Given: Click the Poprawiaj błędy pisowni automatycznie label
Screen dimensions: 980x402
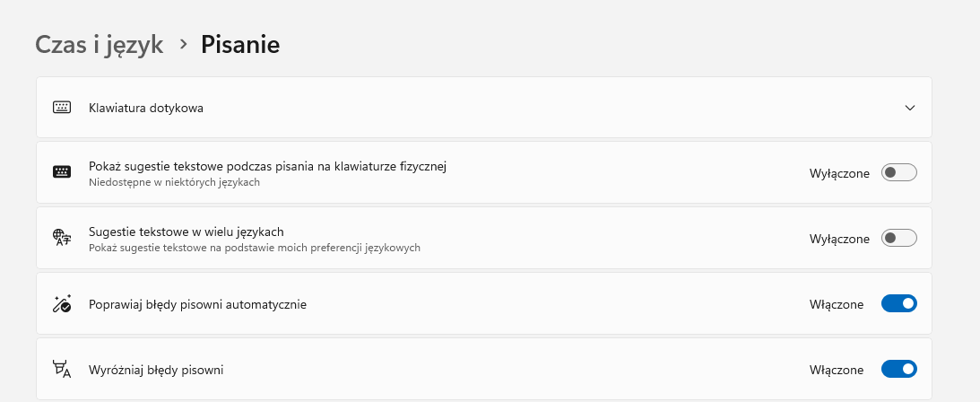Looking at the screenshot, I should pyautogui.click(x=197, y=305).
